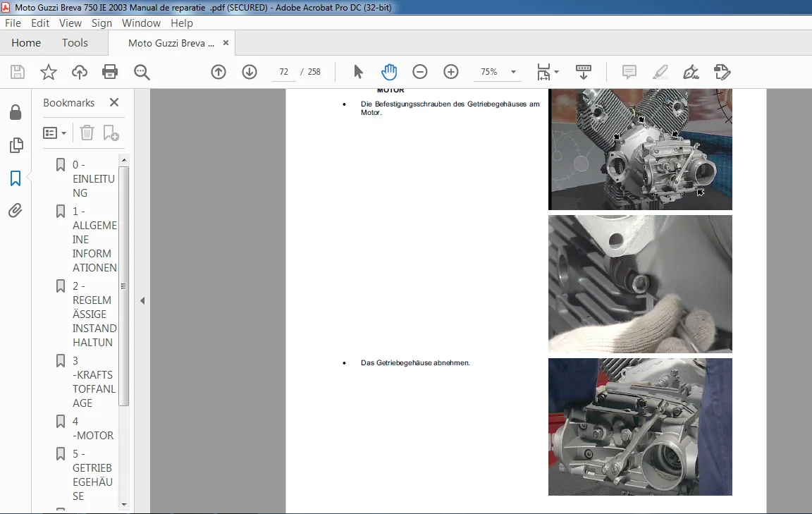Go to next page arrow

click(x=250, y=72)
